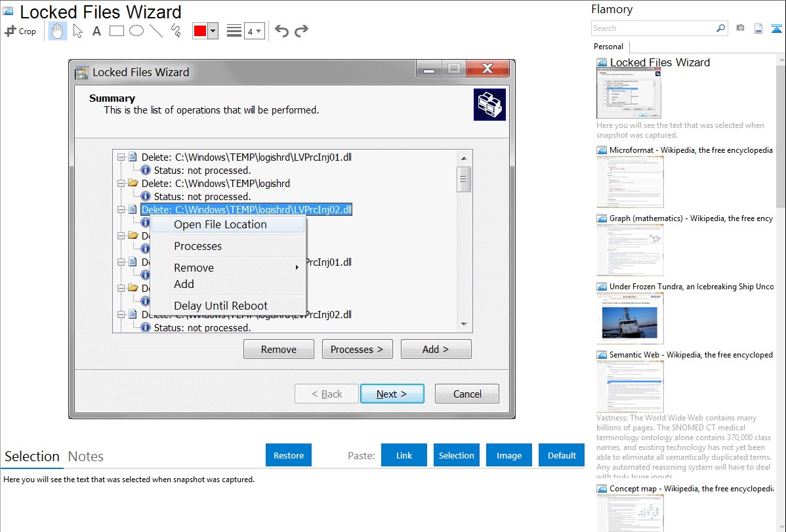Viewport: 786px width, 532px height.
Task: Choose Add in the context menu
Action: [x=228, y=284]
